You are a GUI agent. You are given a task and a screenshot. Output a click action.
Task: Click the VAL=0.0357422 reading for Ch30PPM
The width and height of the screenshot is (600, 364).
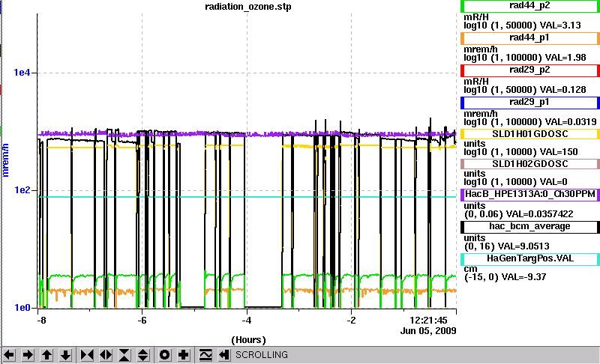click(x=539, y=214)
